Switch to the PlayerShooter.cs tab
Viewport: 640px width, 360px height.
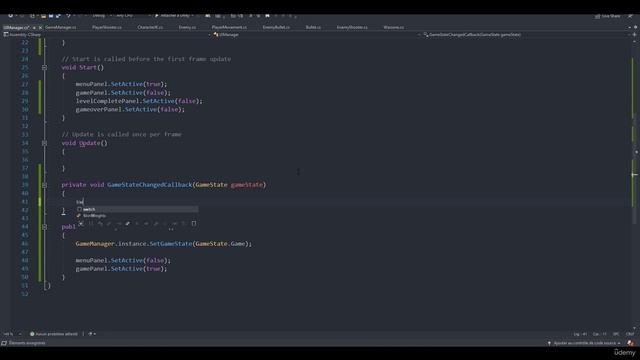pos(107,27)
